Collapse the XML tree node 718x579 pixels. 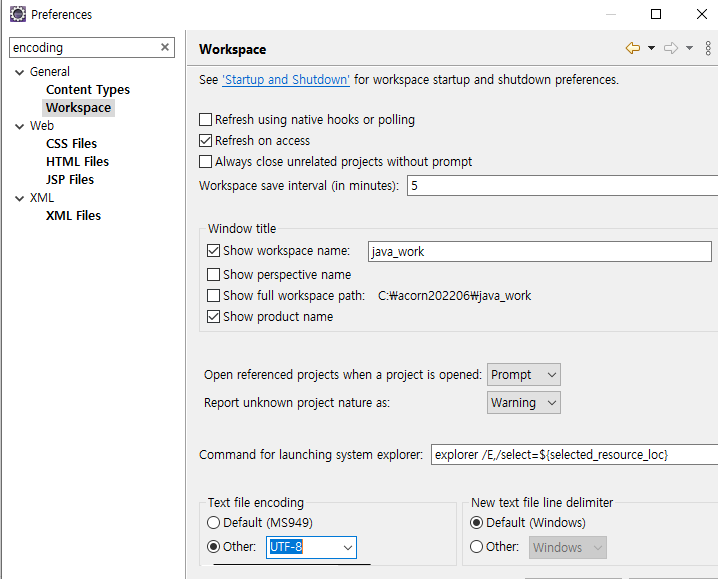(x=19, y=198)
